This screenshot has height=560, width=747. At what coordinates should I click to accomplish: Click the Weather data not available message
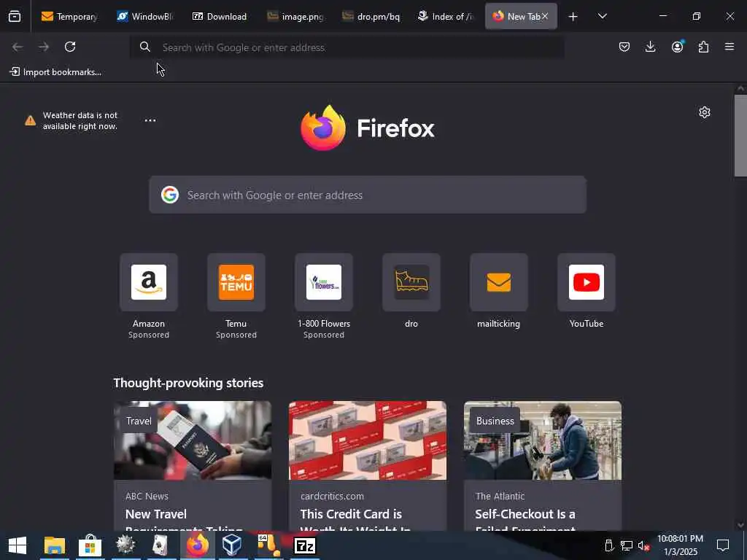pyautogui.click(x=80, y=120)
